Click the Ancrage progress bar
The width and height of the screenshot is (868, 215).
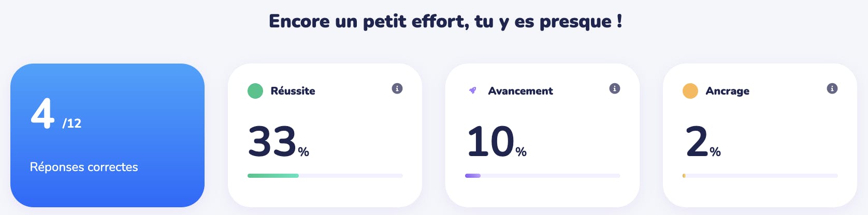point(760,176)
